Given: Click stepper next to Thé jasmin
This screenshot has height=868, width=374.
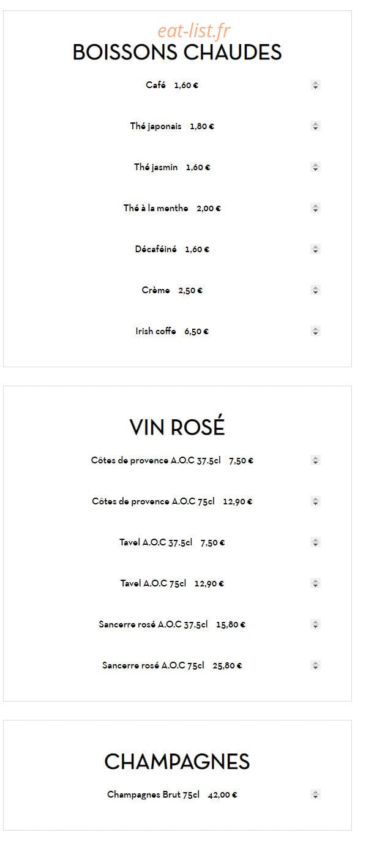Looking at the screenshot, I should pyautogui.click(x=315, y=166).
